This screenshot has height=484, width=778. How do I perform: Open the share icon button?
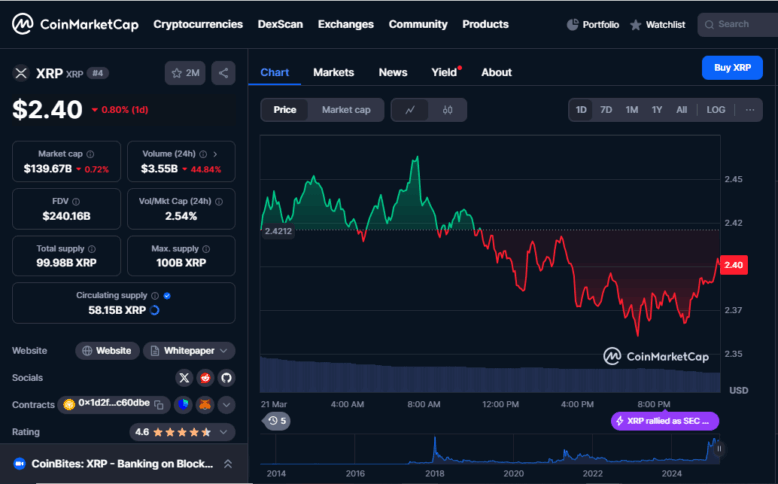223,73
